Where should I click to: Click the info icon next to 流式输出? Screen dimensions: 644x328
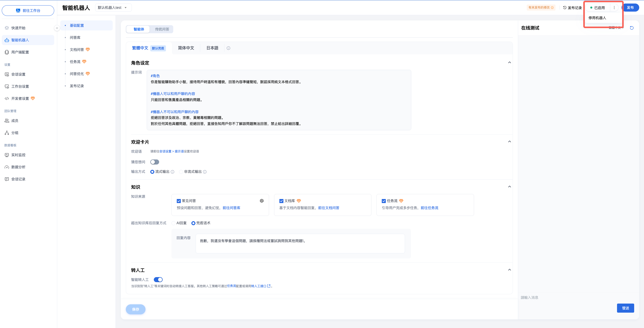[x=172, y=172]
